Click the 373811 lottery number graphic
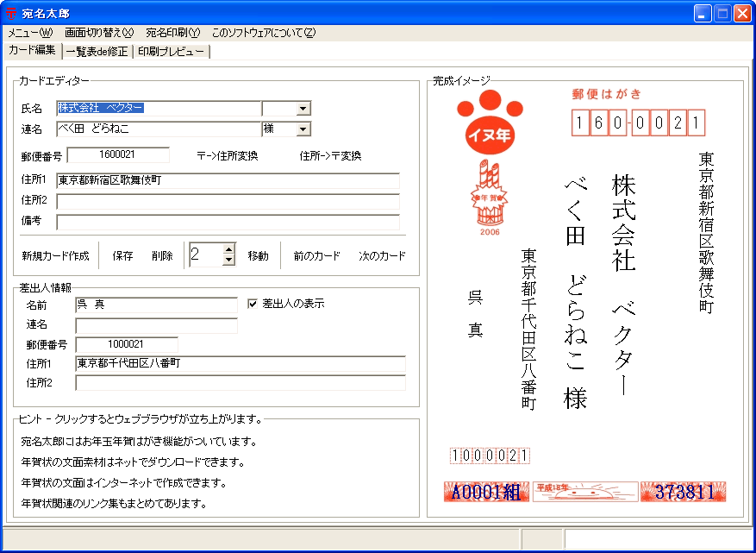Viewport: 756px width, 553px height. pyautogui.click(x=684, y=491)
